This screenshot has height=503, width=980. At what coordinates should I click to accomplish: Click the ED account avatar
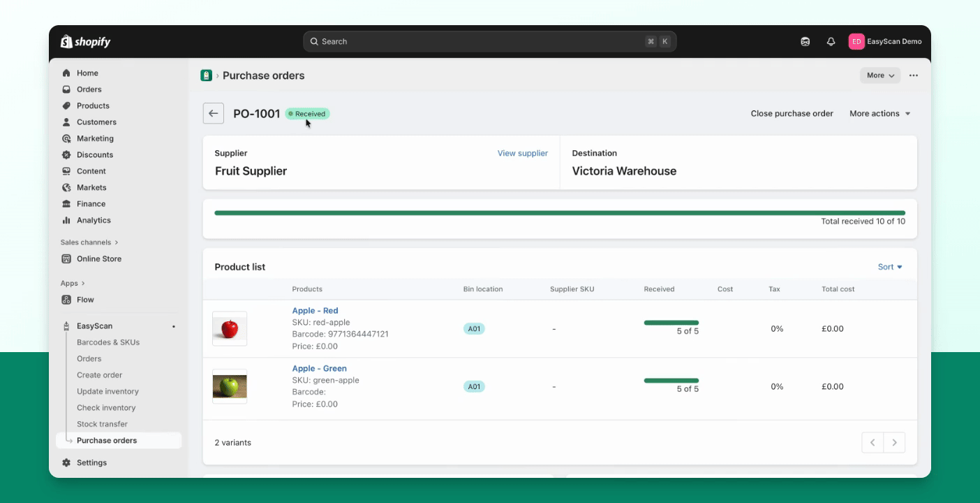coord(856,42)
